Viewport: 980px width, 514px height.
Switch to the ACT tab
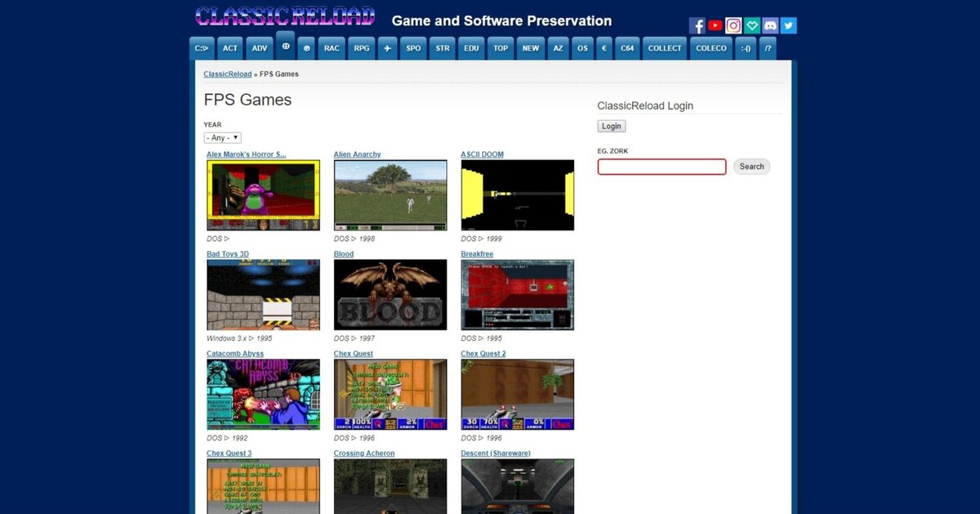pos(230,48)
